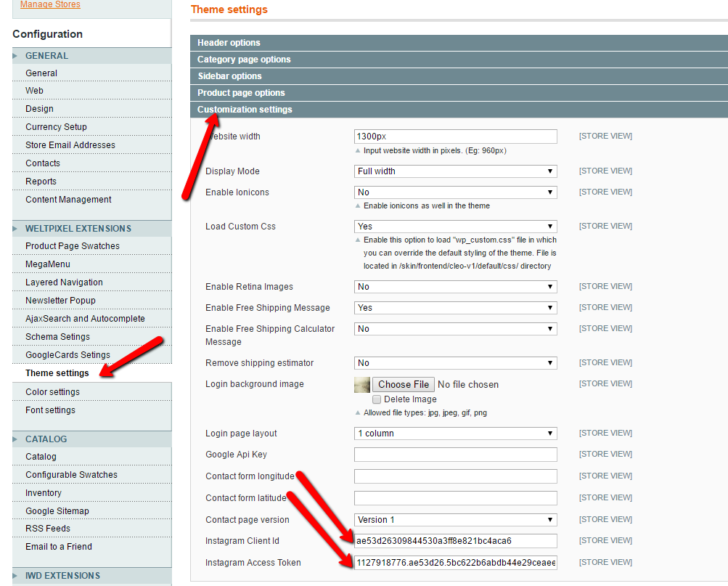
Task: Open the Contact page version dropdown
Action: click(x=455, y=520)
